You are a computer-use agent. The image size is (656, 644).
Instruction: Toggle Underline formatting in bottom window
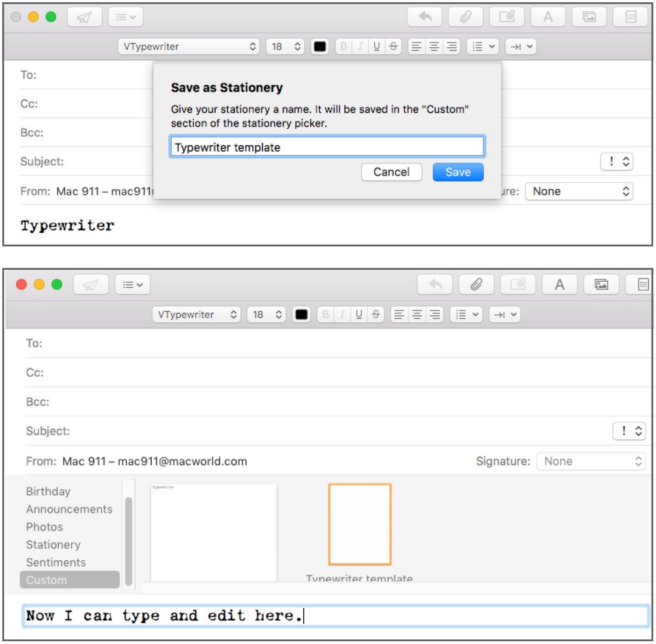click(x=359, y=315)
